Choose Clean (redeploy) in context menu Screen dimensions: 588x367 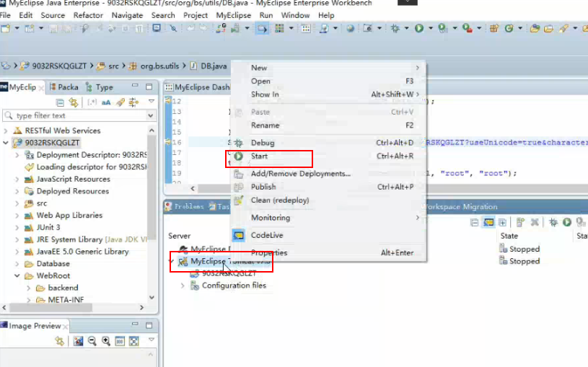(328, 200)
